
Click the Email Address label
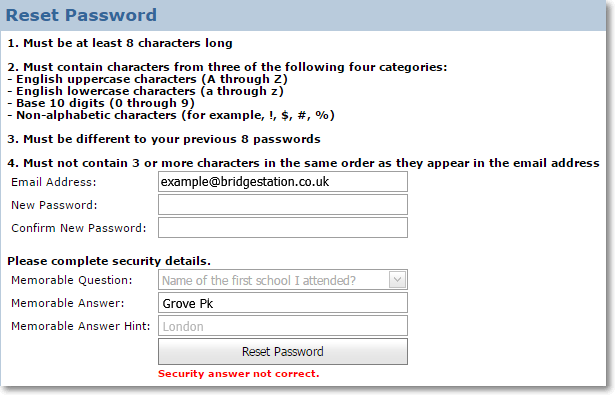point(54,182)
